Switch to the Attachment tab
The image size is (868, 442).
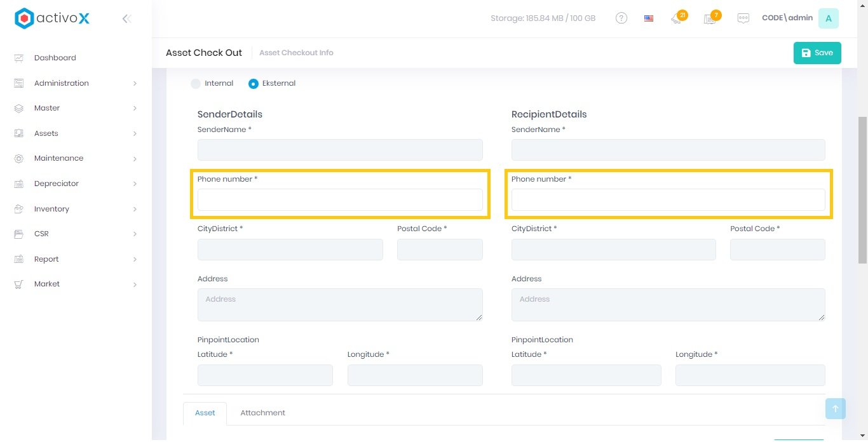(262, 413)
